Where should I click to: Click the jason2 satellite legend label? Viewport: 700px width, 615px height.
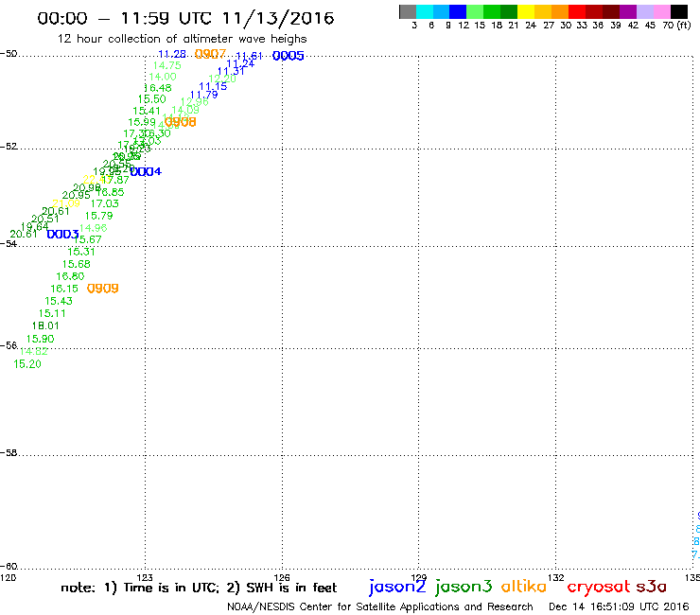[397, 587]
